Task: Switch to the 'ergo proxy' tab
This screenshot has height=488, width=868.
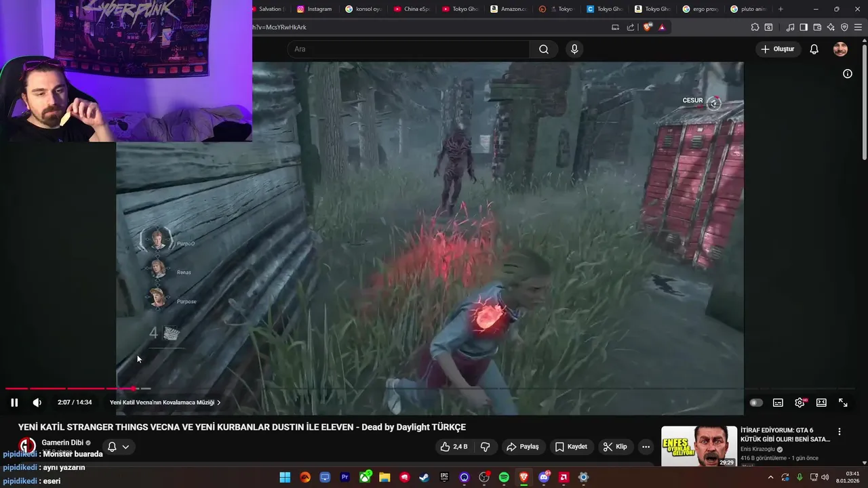Action: (701, 9)
